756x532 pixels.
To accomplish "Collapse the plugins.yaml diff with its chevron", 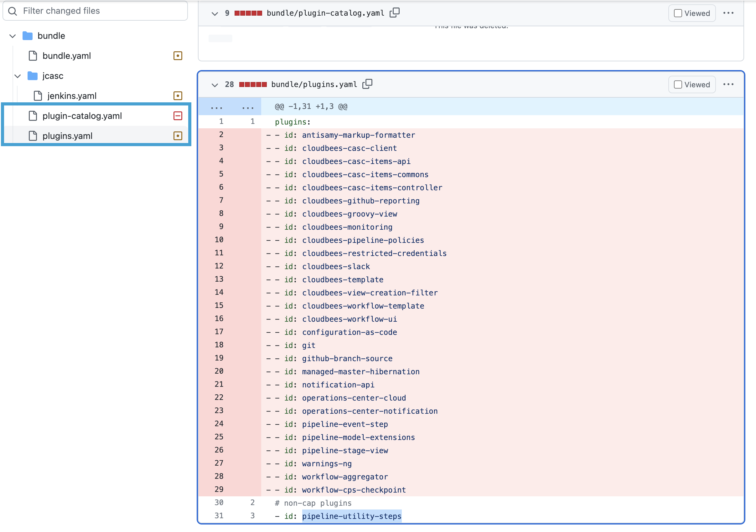I will 215,85.
